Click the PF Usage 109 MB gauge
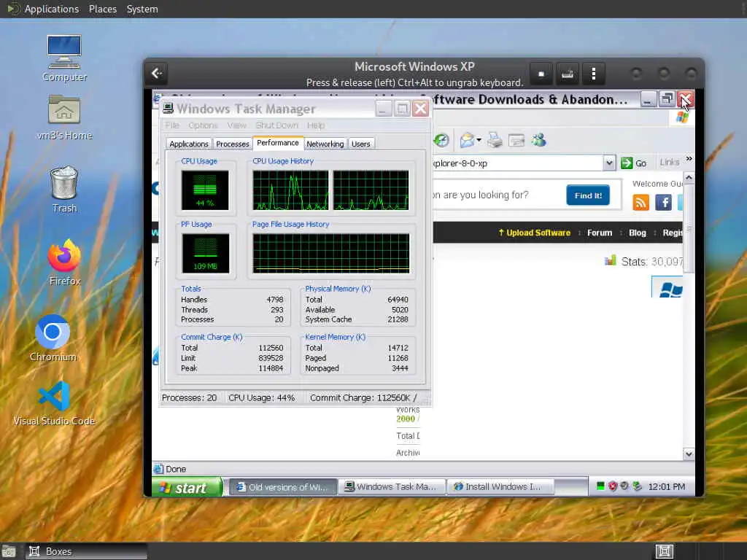Viewport: 747px width, 560px height. 205,253
